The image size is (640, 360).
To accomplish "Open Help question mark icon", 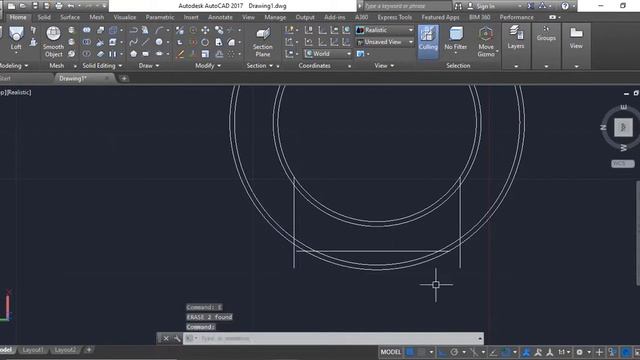I will [565, 6].
